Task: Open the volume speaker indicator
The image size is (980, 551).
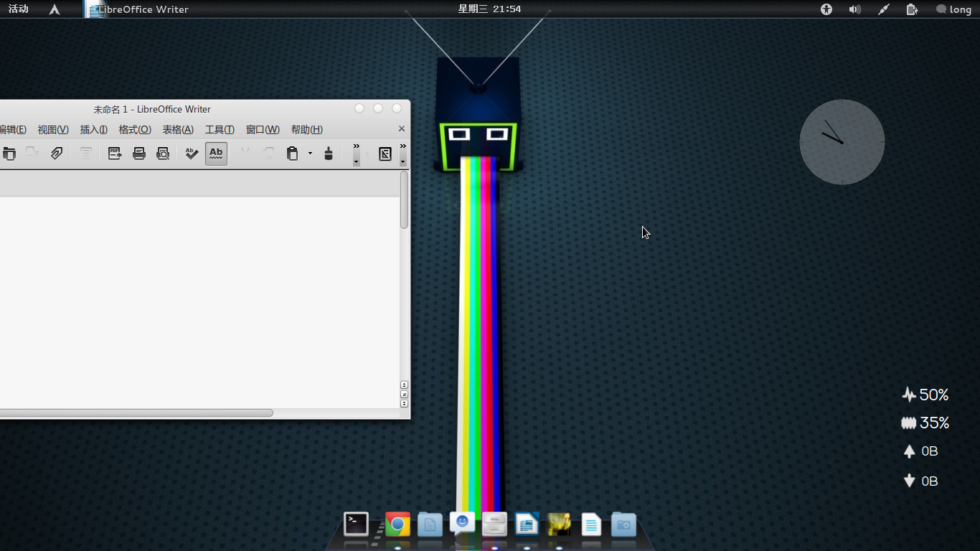Action: coord(854,9)
